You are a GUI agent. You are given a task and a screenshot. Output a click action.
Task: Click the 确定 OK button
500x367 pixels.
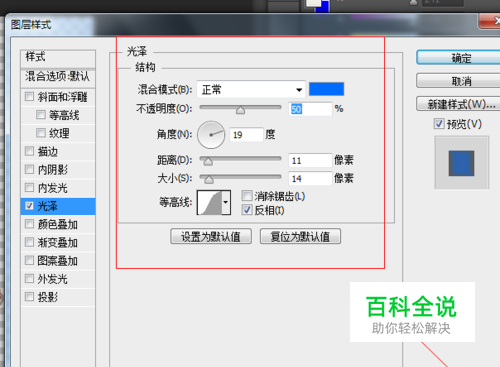coord(459,58)
